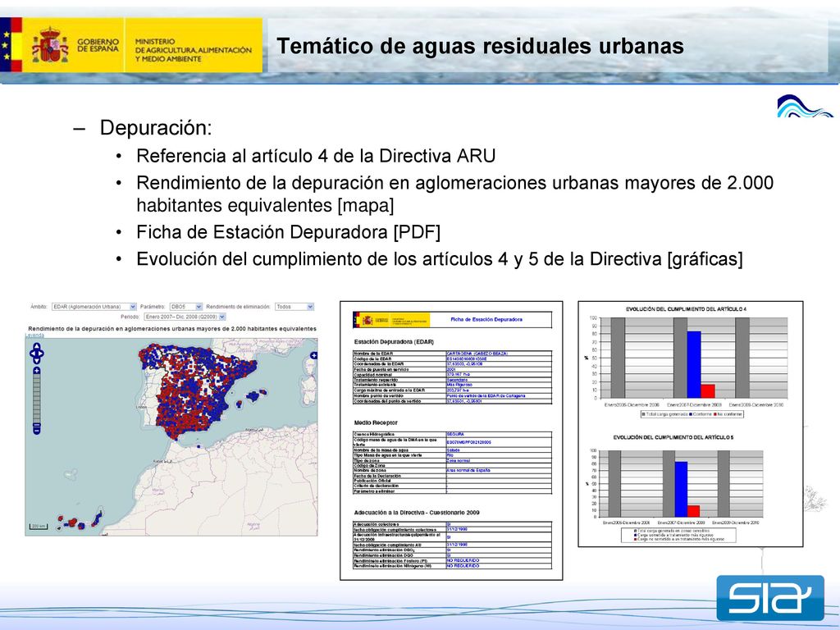Click the blue Conforme bar in Artículo 4 chart
Viewport: 840px width, 630px height.
coord(694,365)
